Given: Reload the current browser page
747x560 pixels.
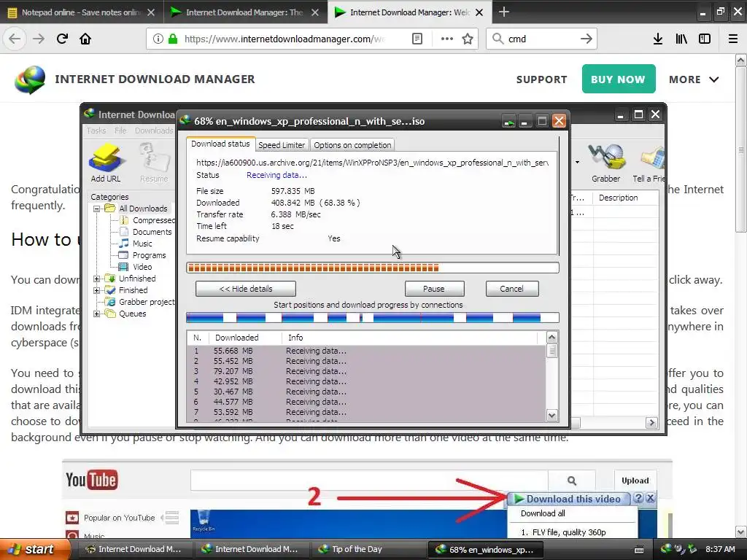Looking at the screenshot, I should (62, 39).
